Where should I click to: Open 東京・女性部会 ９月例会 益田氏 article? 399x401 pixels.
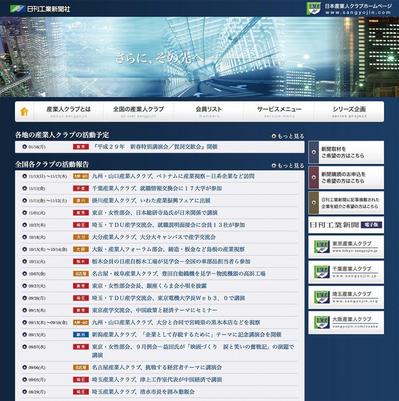click(x=193, y=351)
